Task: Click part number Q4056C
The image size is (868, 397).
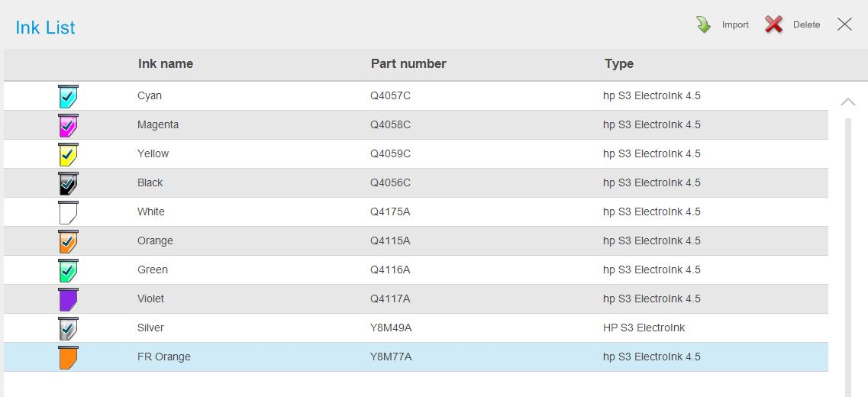Action: click(x=391, y=182)
